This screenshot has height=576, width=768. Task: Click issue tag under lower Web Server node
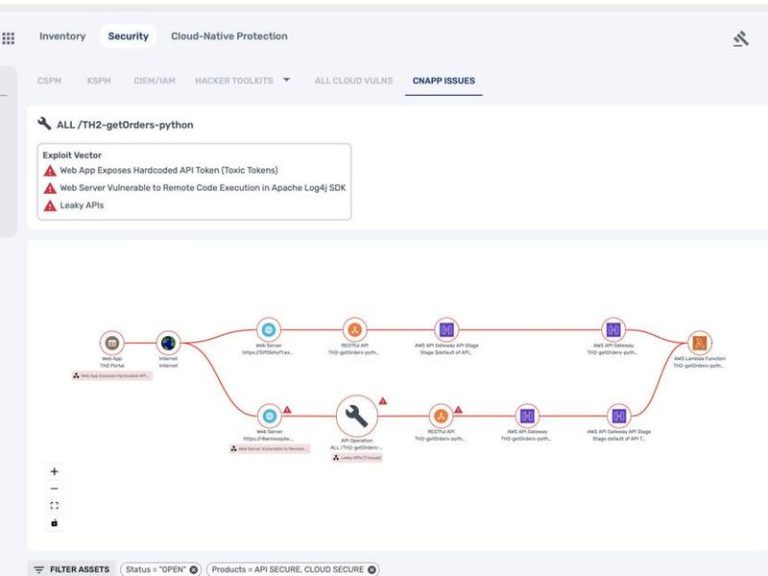click(x=270, y=449)
